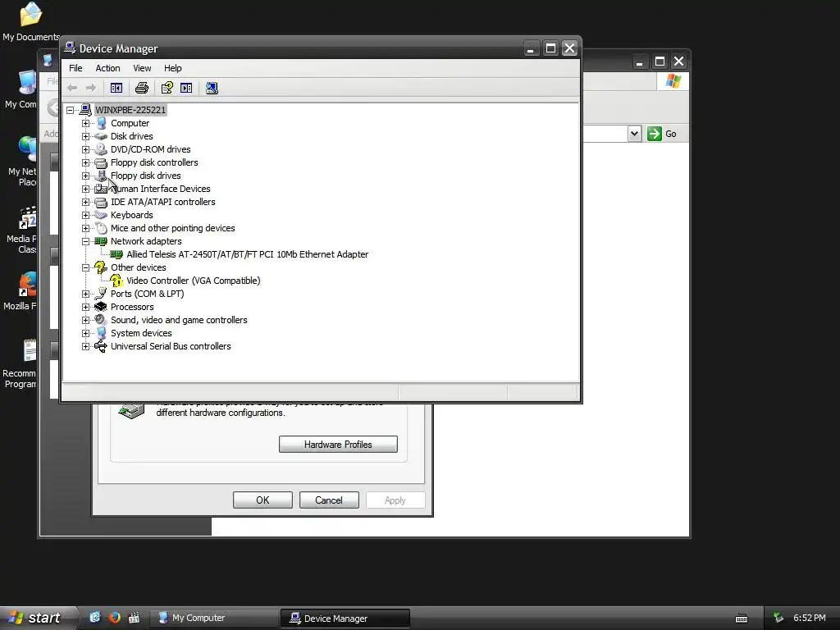Click the Video Controller warning icon

click(116, 281)
